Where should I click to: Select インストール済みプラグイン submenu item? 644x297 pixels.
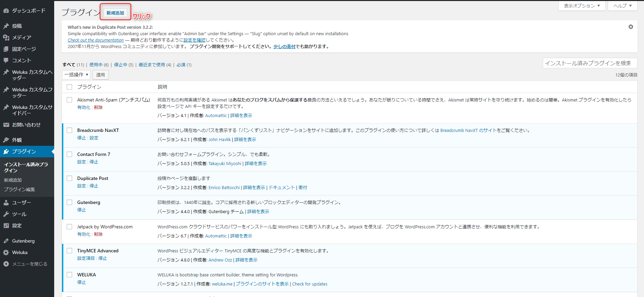[x=26, y=167]
